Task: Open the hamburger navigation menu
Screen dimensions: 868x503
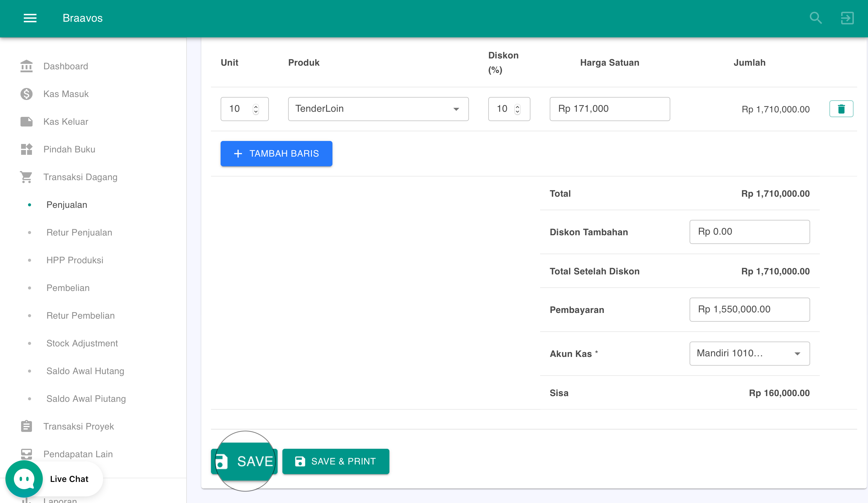Action: (30, 18)
